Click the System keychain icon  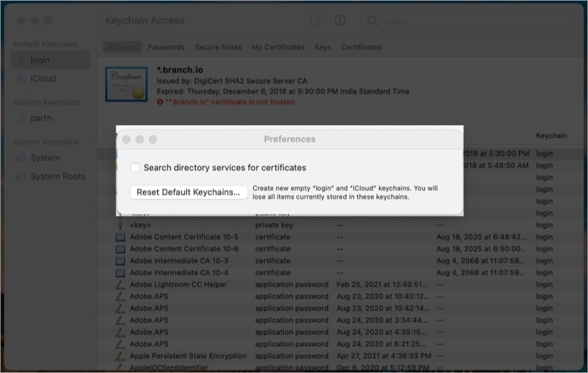tap(20, 158)
